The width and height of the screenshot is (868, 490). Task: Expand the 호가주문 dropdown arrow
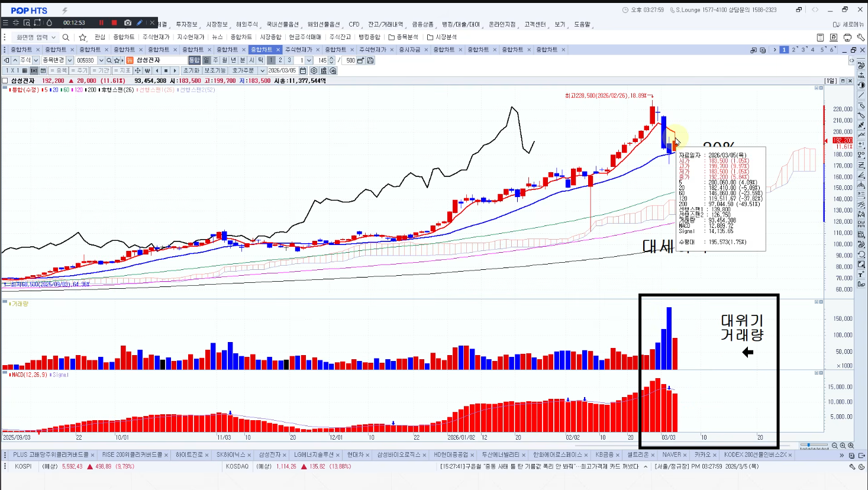(x=262, y=70)
